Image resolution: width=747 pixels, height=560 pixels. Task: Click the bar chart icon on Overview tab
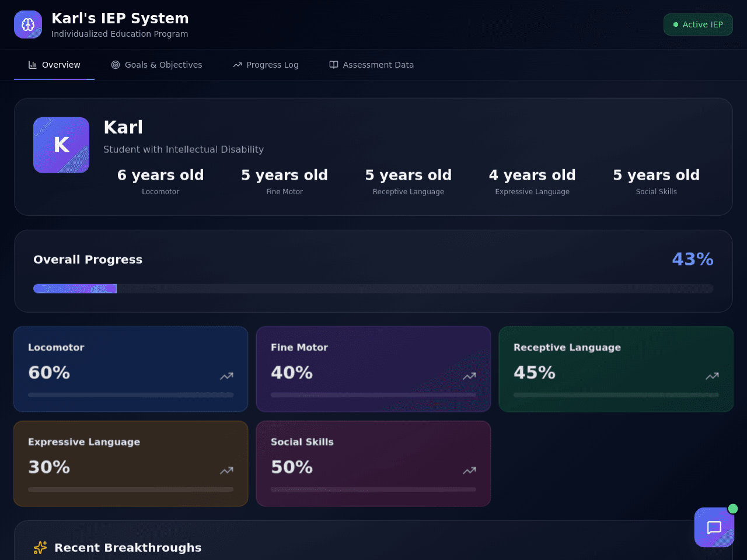pyautogui.click(x=33, y=65)
